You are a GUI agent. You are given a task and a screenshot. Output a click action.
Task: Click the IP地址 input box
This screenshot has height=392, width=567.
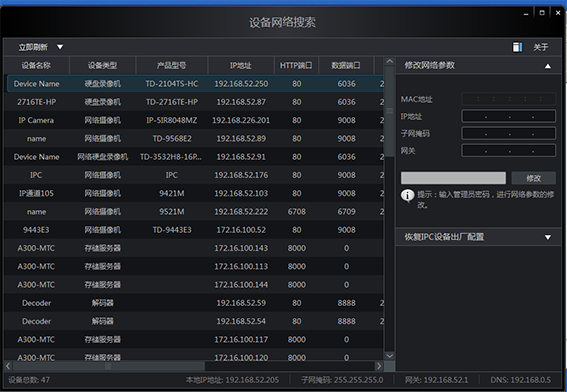(x=508, y=116)
